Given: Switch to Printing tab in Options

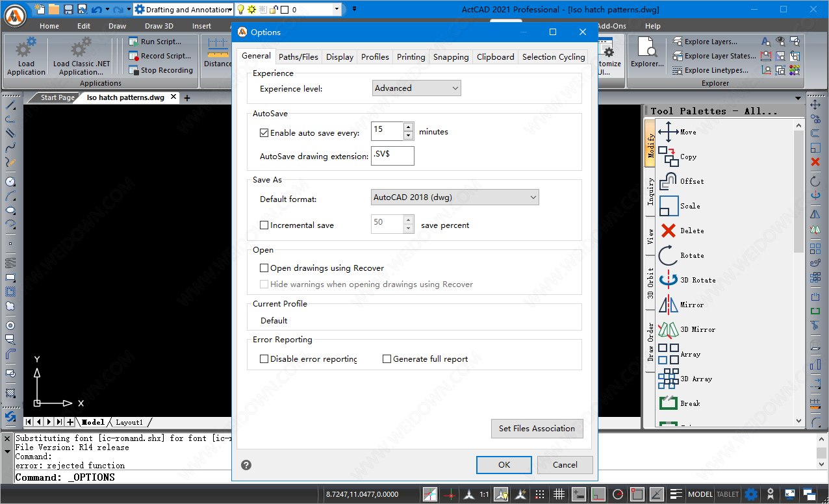Looking at the screenshot, I should [411, 57].
